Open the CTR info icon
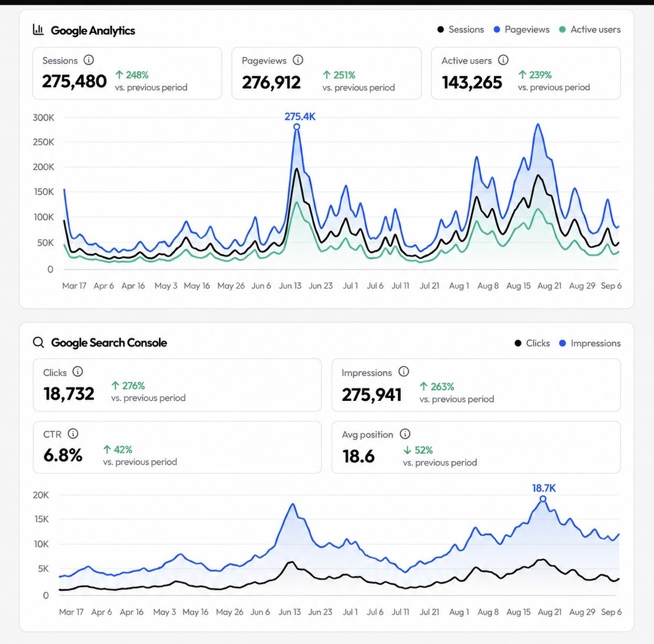The height and width of the screenshot is (644, 654). tap(73, 434)
